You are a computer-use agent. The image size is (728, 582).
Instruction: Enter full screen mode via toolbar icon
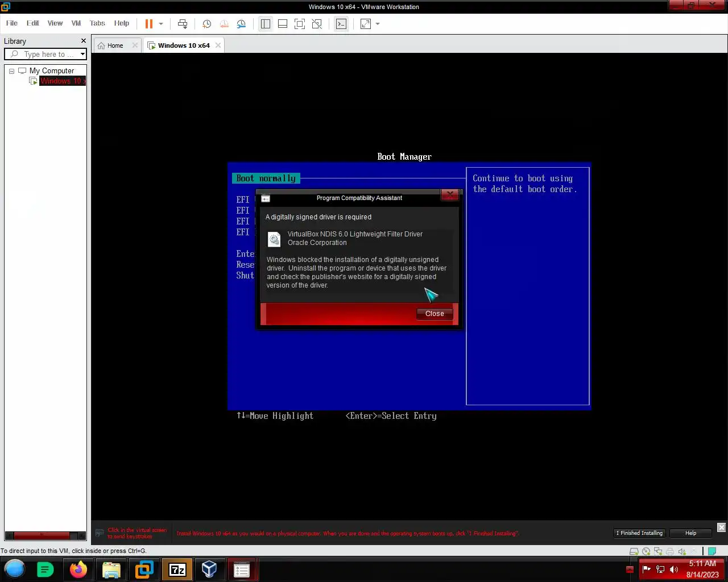click(300, 24)
